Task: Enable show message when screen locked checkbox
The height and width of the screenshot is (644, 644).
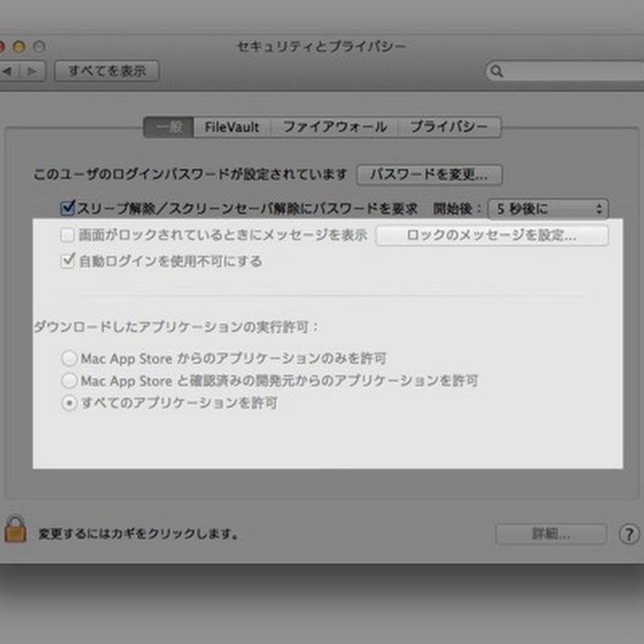Action: pyautogui.click(x=68, y=235)
